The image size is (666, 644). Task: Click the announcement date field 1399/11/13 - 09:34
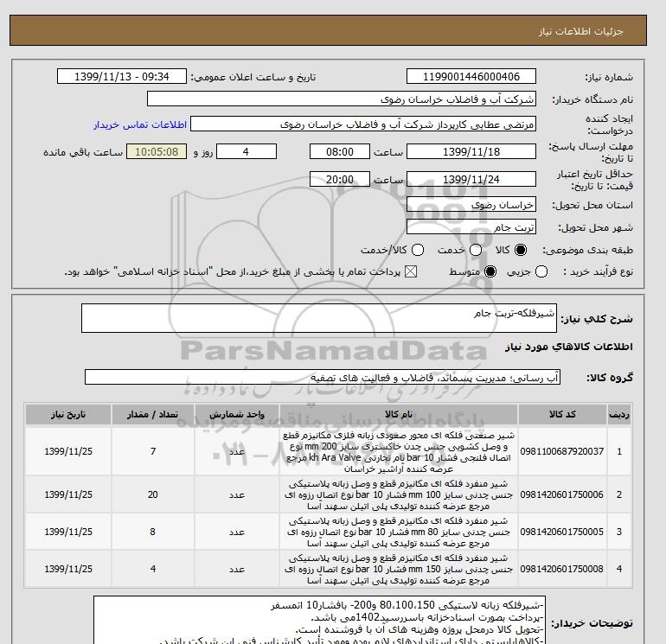(122, 76)
